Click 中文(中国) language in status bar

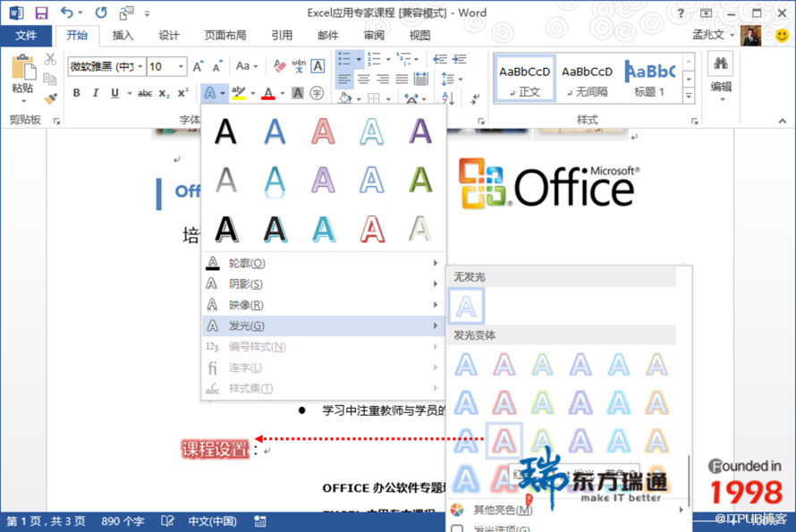tap(212, 521)
